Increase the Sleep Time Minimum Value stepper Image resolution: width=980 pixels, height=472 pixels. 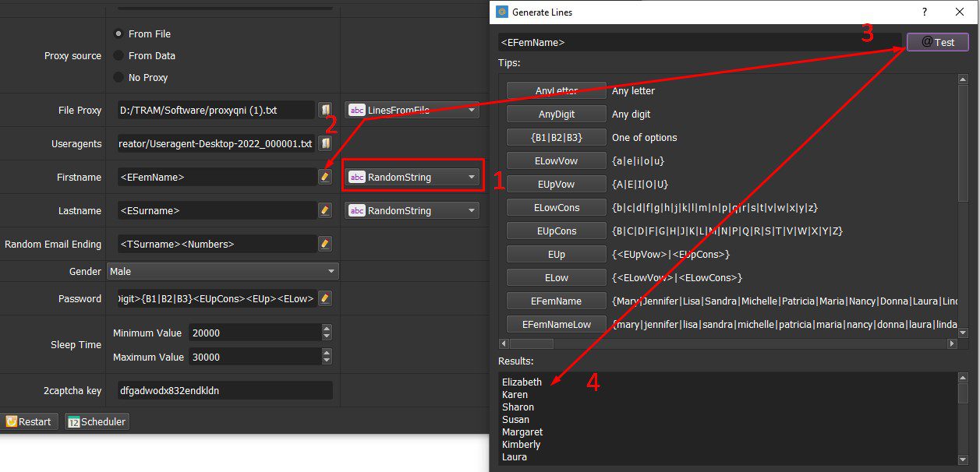coord(327,329)
